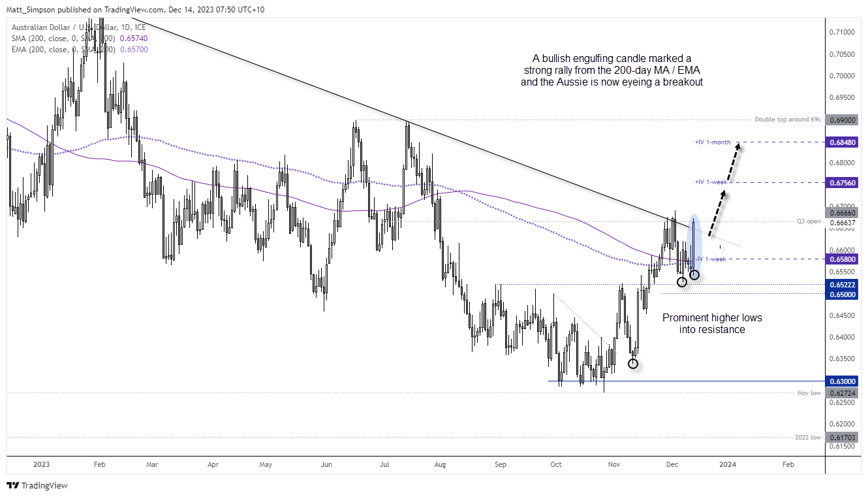Click the 'Double top around 69c' annotation
Image resolution: width=868 pixels, height=497 pixels.
pyautogui.click(x=788, y=120)
